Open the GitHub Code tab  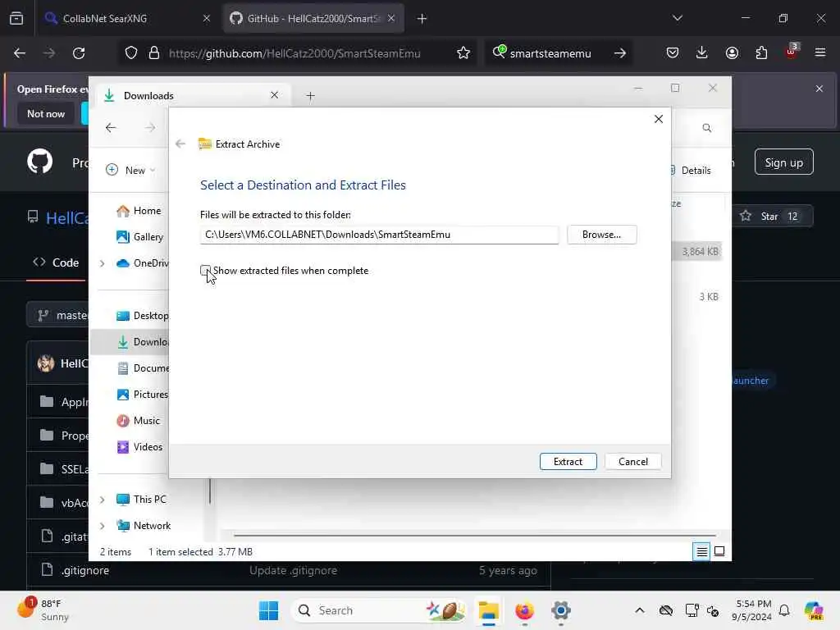(57, 262)
